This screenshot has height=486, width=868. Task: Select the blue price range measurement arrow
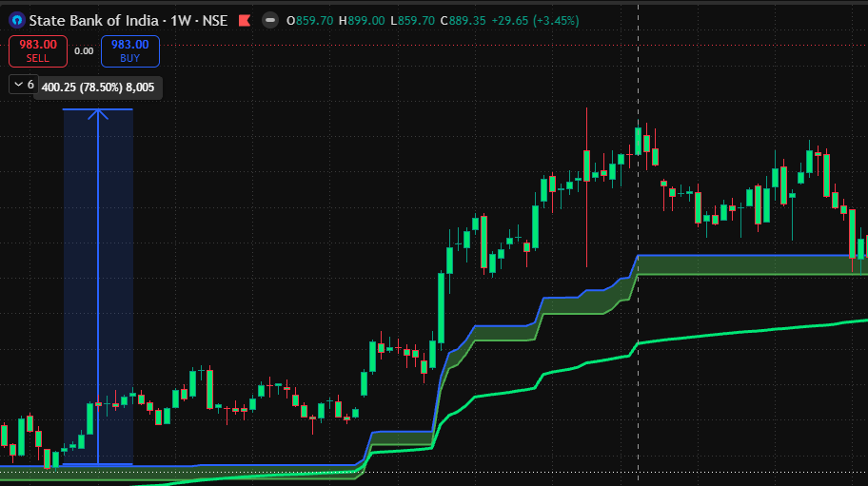[x=98, y=286]
